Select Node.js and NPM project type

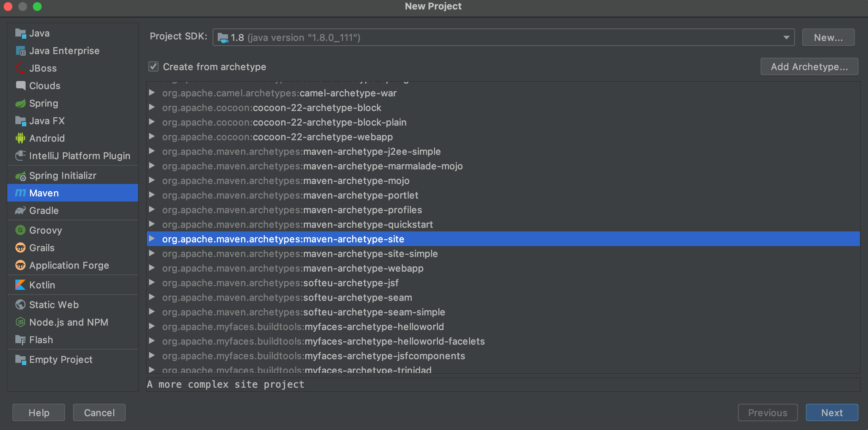[73, 322]
